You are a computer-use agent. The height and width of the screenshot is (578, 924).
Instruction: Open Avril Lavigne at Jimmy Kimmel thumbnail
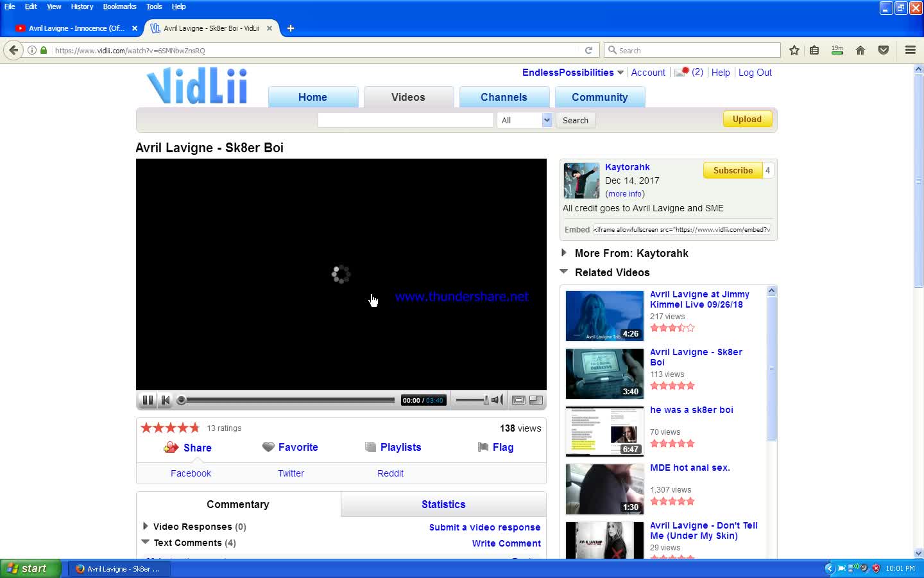(604, 315)
